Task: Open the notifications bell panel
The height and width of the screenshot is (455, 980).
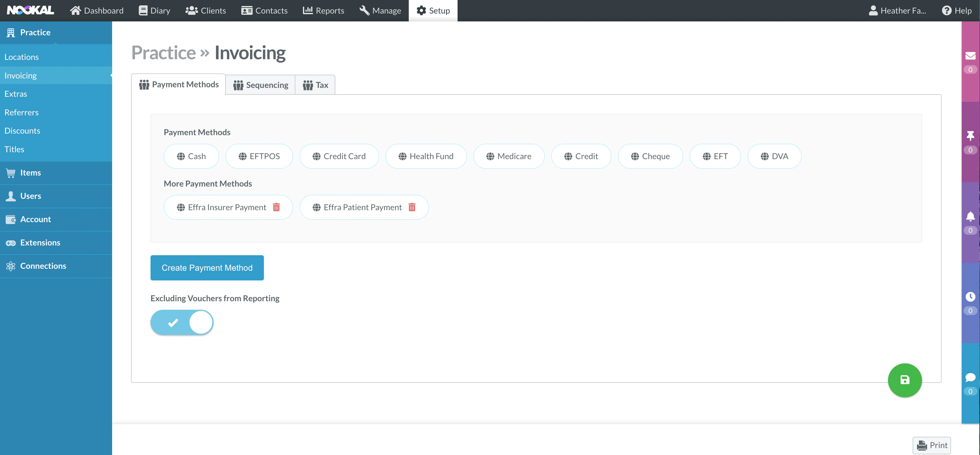Action: [971, 216]
